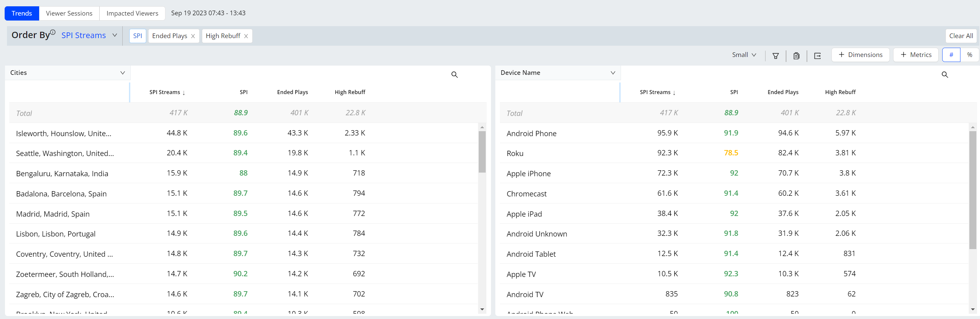Switch values to number (#) display
Screen dimensions: 980x319
[951, 55]
